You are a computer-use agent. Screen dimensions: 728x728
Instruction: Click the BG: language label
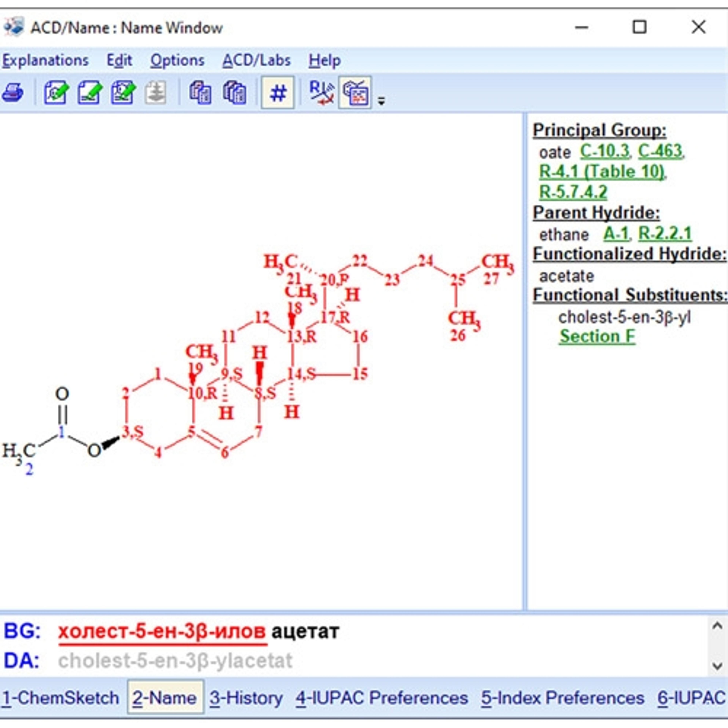click(22, 632)
